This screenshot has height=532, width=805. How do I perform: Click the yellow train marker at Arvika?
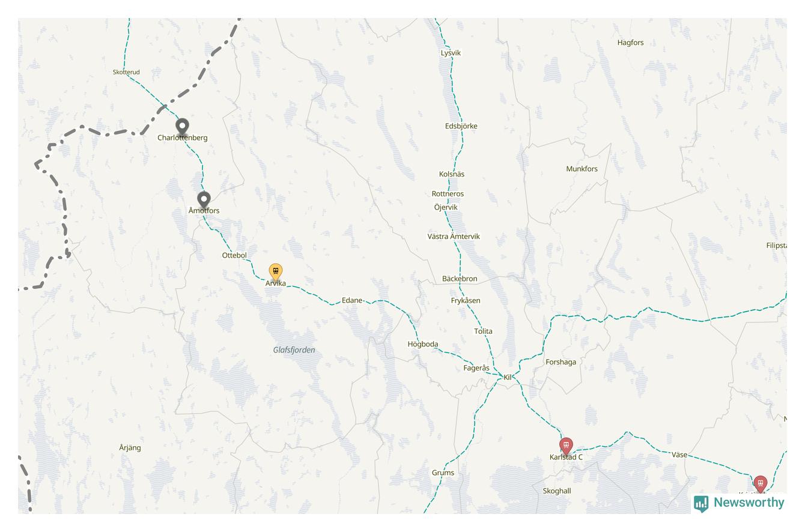click(276, 273)
